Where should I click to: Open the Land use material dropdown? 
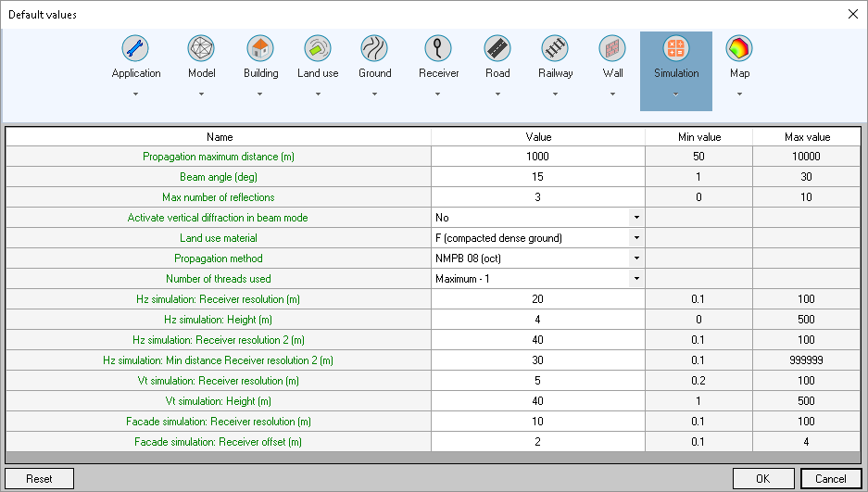[x=636, y=238]
